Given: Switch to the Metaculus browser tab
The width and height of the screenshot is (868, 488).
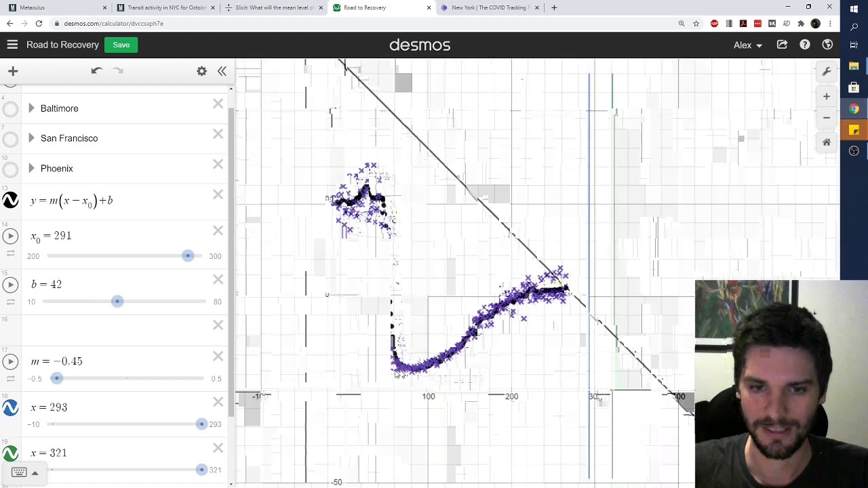Looking at the screenshot, I should click(56, 7).
